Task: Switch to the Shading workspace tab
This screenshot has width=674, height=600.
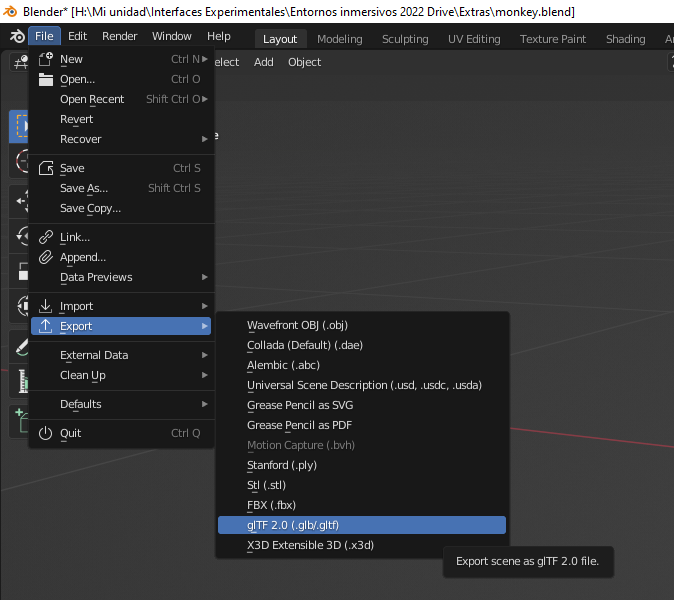Action: [625, 39]
